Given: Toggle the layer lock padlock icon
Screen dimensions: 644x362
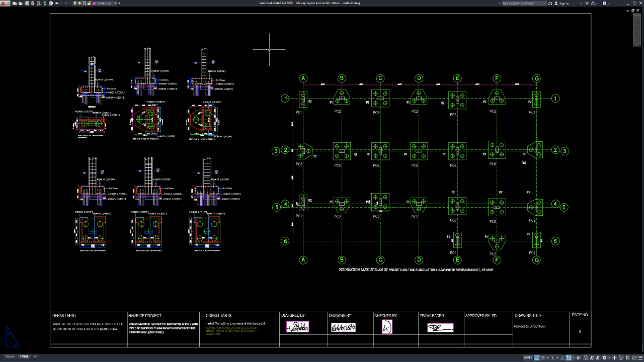Looking at the screenshot, I should pos(89,3).
